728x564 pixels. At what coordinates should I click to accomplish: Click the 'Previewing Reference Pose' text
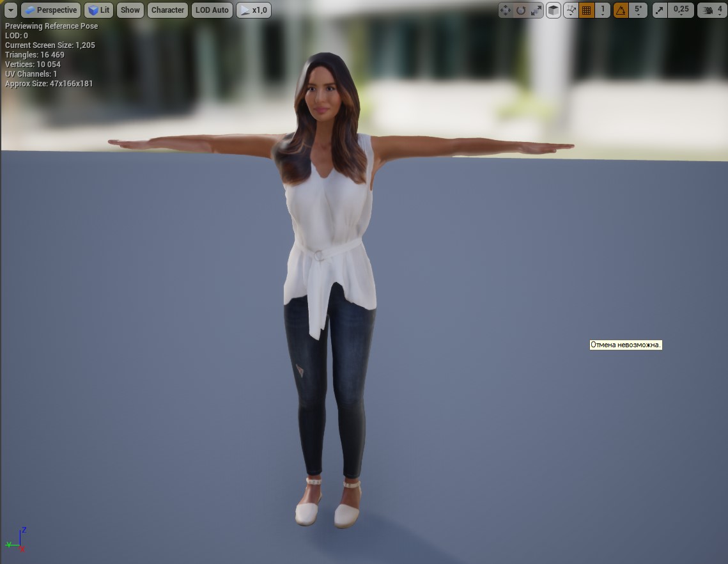(x=52, y=26)
